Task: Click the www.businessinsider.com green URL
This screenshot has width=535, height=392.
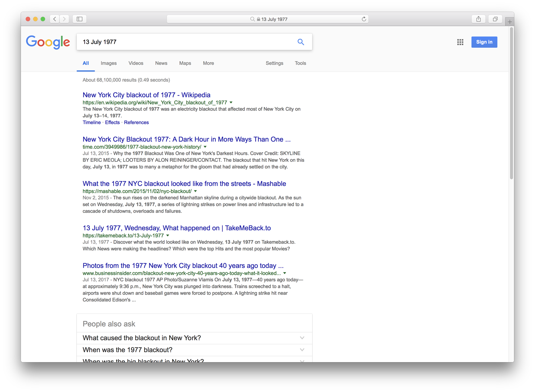Action: 182,273
